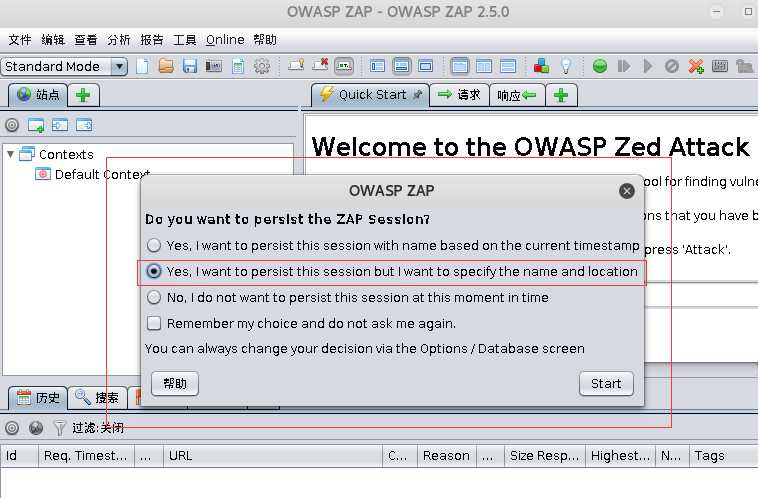The width and height of the screenshot is (758, 498).
Task: Click the green plus tab beside 站点
Action: pos(83,95)
